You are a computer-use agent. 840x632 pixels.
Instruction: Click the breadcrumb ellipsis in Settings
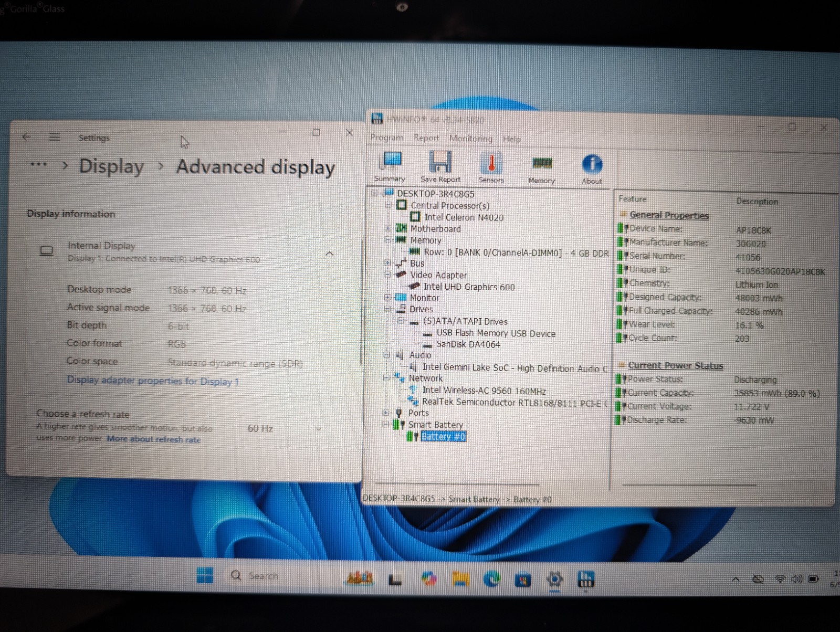[x=38, y=165]
